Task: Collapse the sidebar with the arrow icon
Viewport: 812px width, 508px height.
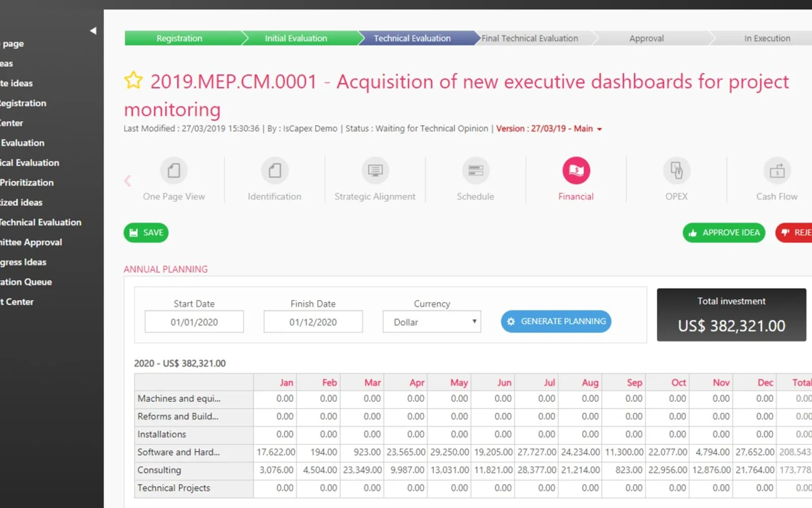Action: point(93,30)
